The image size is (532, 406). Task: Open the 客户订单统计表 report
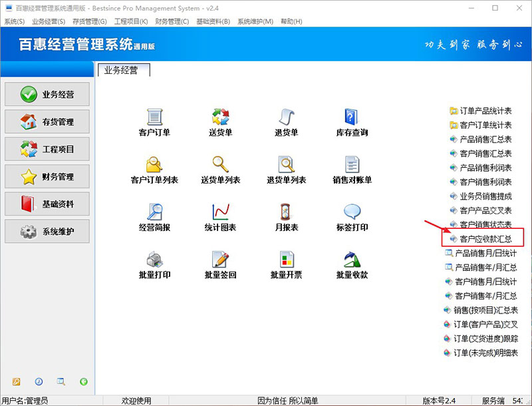(480, 125)
